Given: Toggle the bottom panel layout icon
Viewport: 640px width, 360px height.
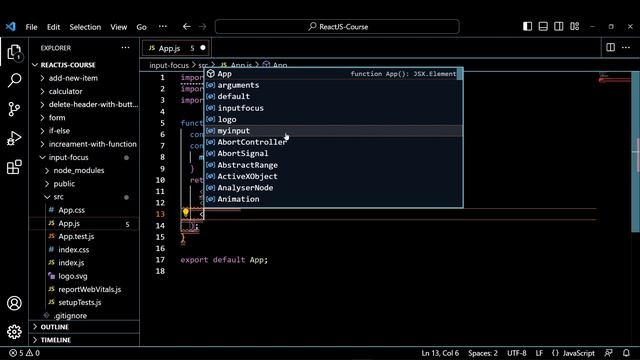Looking at the screenshot, I should [x=543, y=27].
